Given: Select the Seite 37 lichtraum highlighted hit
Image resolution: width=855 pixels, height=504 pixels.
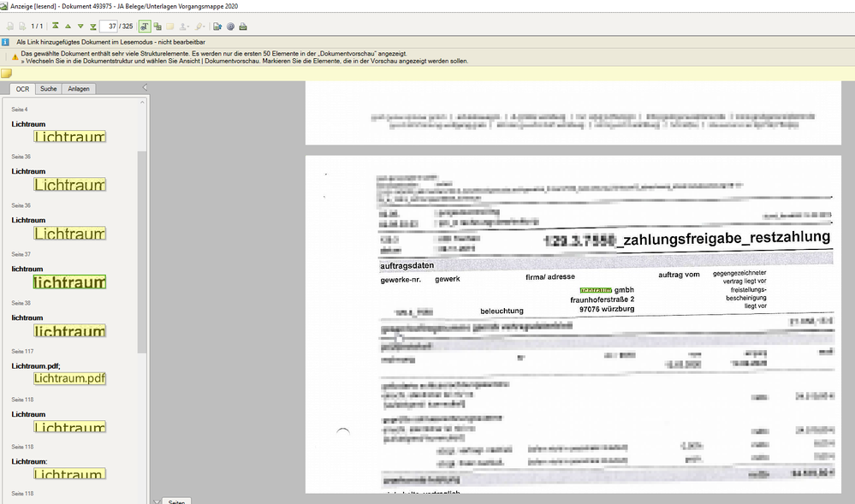Looking at the screenshot, I should [x=69, y=282].
